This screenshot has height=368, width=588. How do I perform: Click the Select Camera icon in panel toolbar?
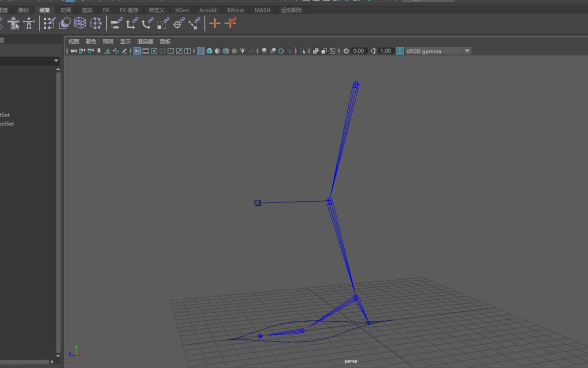[74, 51]
